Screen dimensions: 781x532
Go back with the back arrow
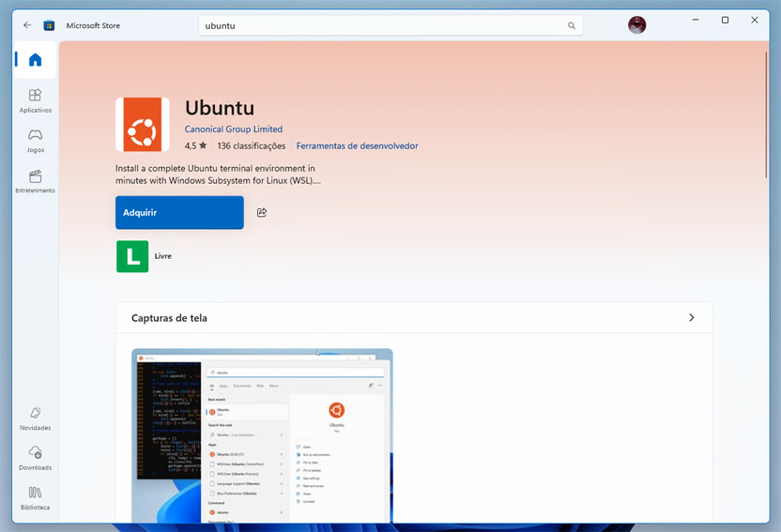click(x=27, y=25)
